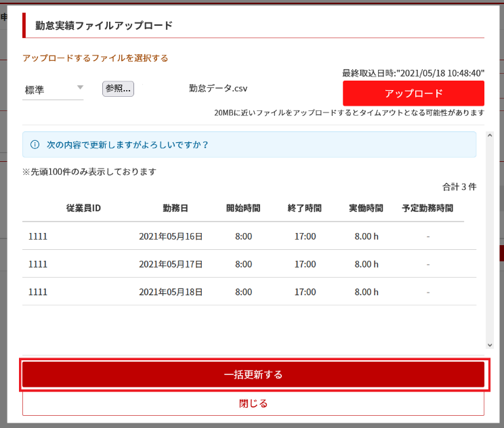
Task: Click 17:00 end time in 05月17日 row
Action: click(x=305, y=264)
